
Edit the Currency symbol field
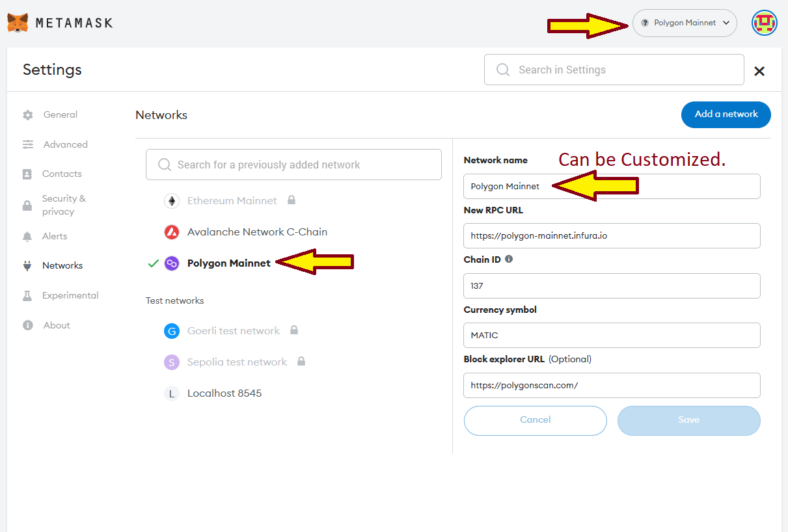(612, 335)
